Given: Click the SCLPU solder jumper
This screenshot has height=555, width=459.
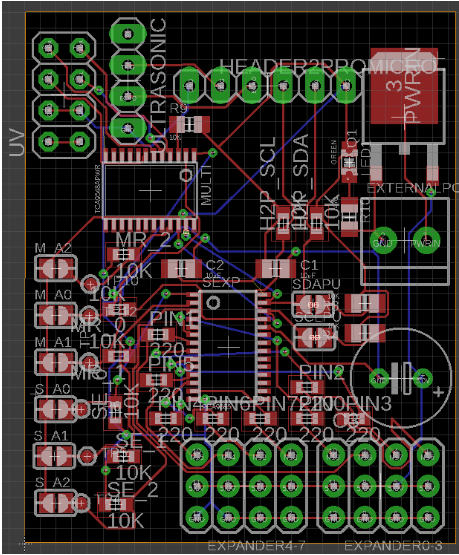Looking at the screenshot, I should (314, 337).
